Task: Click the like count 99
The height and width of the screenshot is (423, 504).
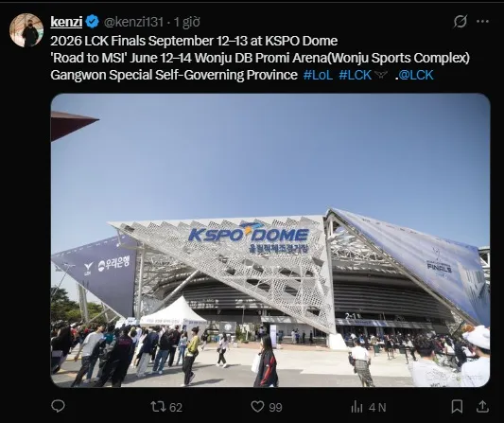Action: pyautogui.click(x=275, y=408)
